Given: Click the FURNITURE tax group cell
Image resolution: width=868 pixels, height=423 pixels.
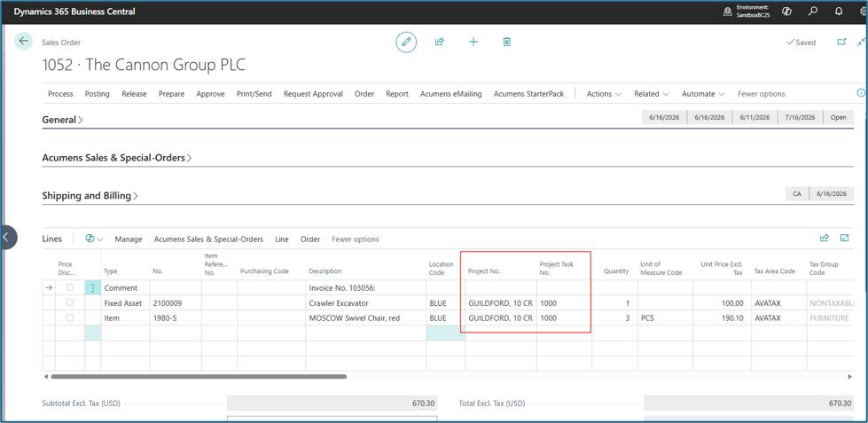Looking at the screenshot, I should (829, 318).
